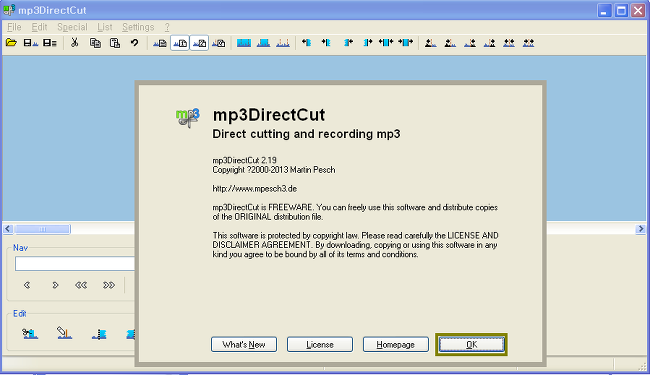This screenshot has height=375, width=650.
Task: Open the Settings menu
Action: point(138,27)
